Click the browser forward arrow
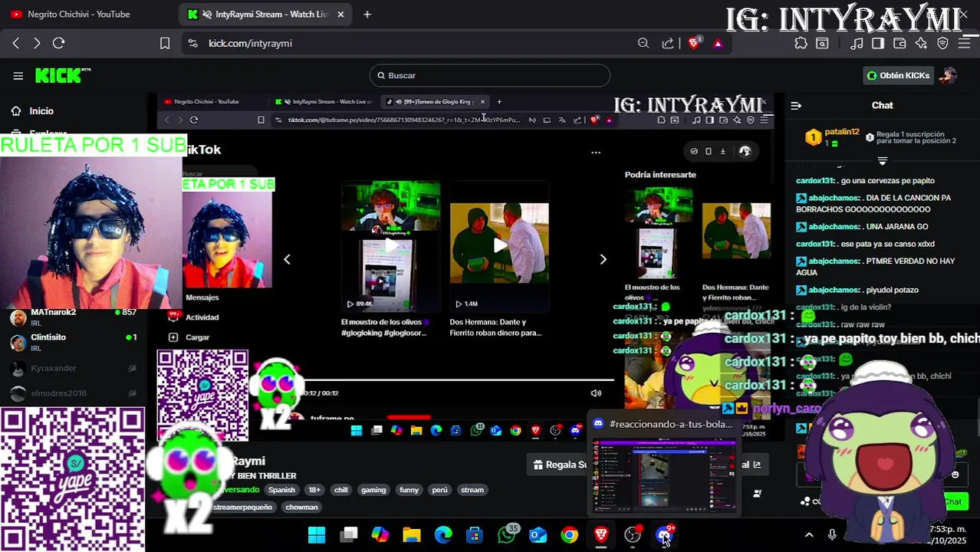Viewport: 980px width, 552px height. click(37, 44)
